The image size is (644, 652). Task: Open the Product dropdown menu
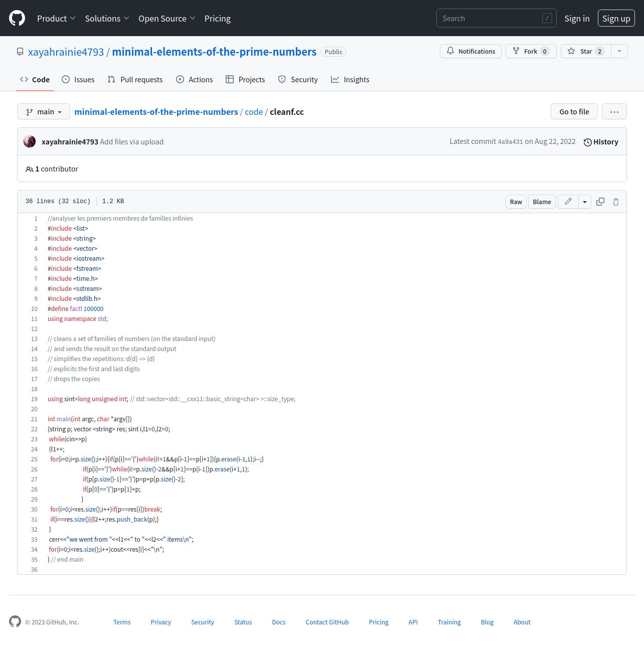coord(56,19)
